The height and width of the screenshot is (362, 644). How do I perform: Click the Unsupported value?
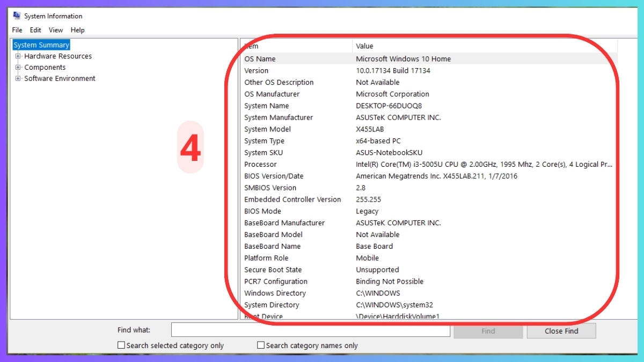coord(378,270)
